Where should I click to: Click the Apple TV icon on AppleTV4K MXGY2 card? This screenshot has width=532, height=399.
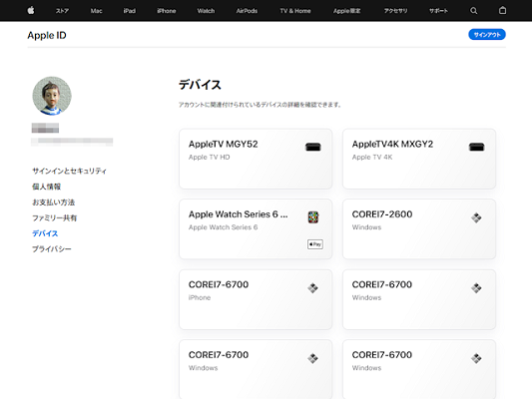coord(476,147)
